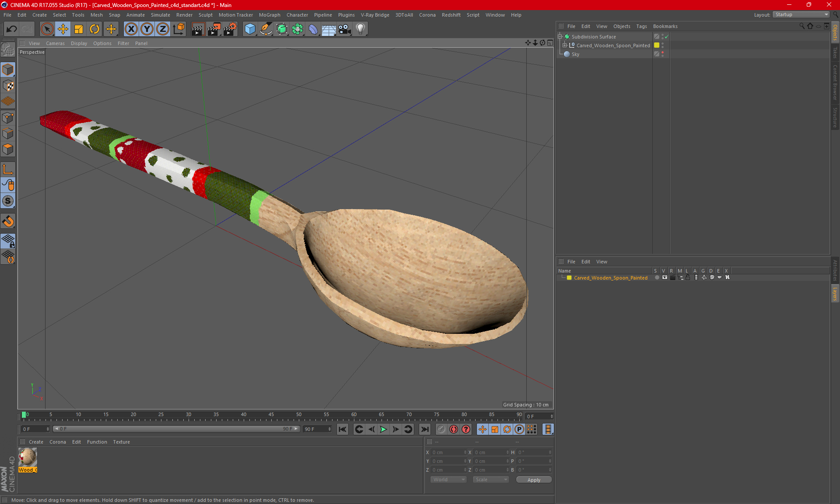Open the spline Pen tool
The height and width of the screenshot is (504, 840).
(266, 29)
